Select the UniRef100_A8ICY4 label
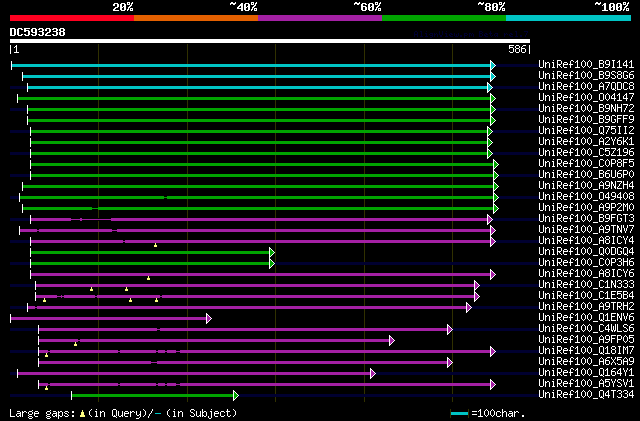Screen dimensions: 640x421 (x=586, y=241)
